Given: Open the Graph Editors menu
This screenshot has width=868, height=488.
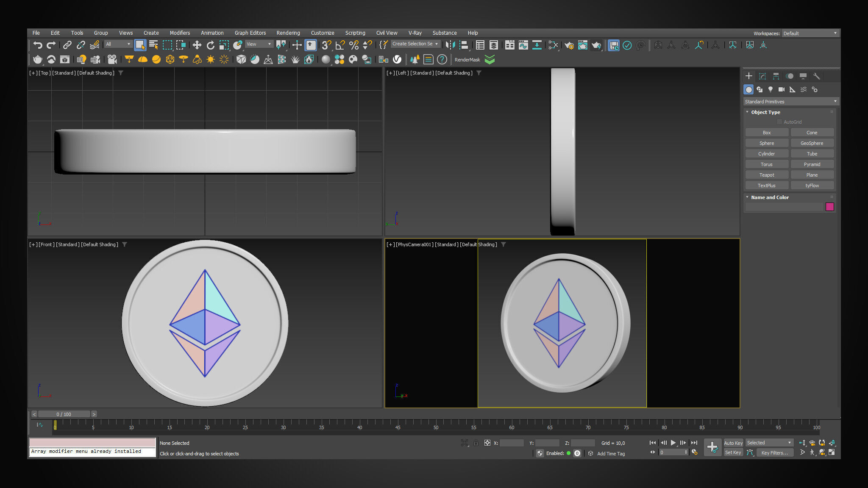Looking at the screenshot, I should [x=250, y=33].
